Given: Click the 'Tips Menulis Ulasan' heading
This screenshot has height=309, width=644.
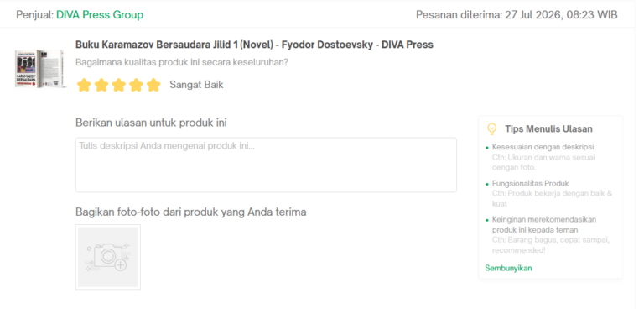Looking at the screenshot, I should [548, 129].
